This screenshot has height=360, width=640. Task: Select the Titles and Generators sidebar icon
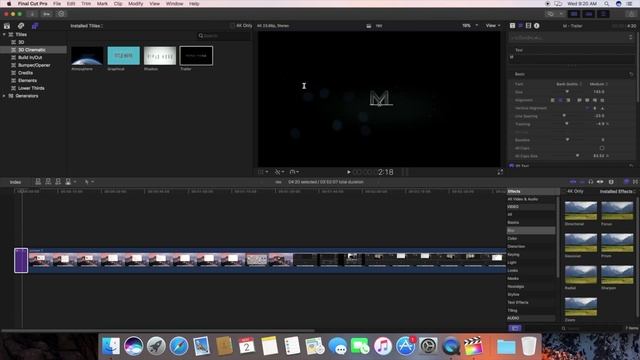(35, 26)
